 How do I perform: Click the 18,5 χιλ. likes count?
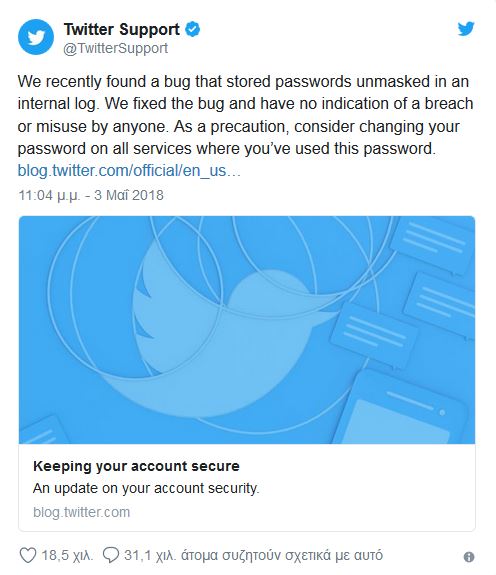click(67, 555)
